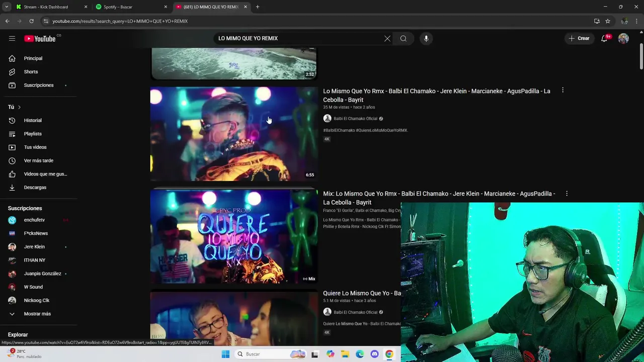
Task: Bookmark this page with star icon
Action: (608, 21)
